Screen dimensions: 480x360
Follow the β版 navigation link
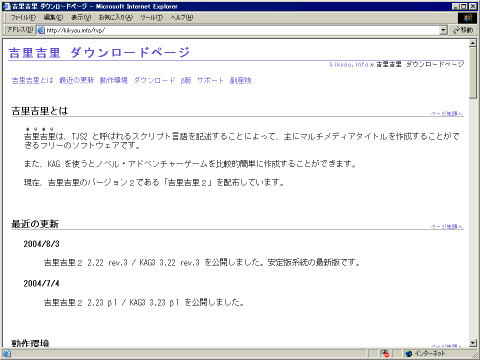click(186, 80)
